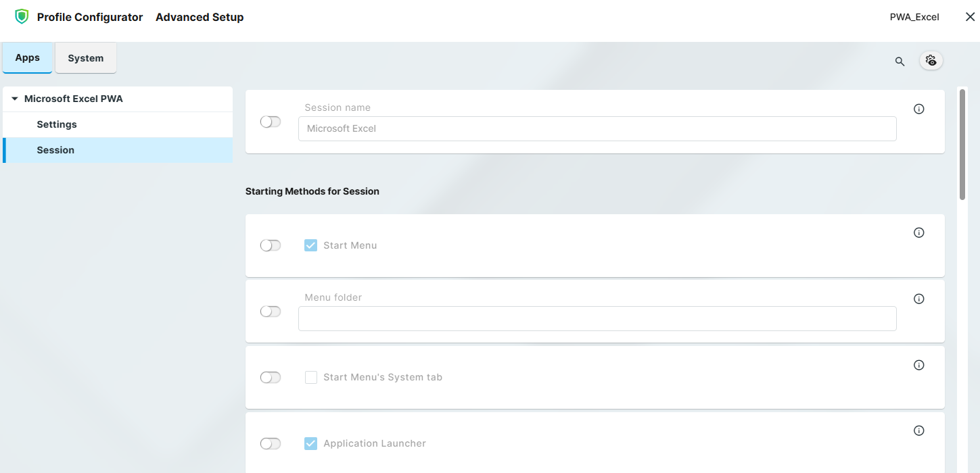Select the Session item in sidebar
This screenshot has height=473, width=980.
55,150
